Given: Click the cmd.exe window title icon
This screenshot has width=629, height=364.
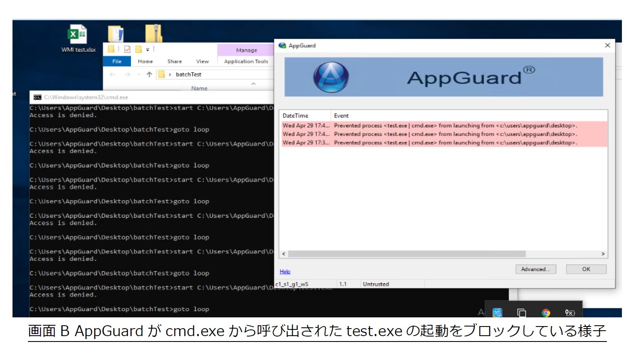Looking at the screenshot, I should click(38, 97).
